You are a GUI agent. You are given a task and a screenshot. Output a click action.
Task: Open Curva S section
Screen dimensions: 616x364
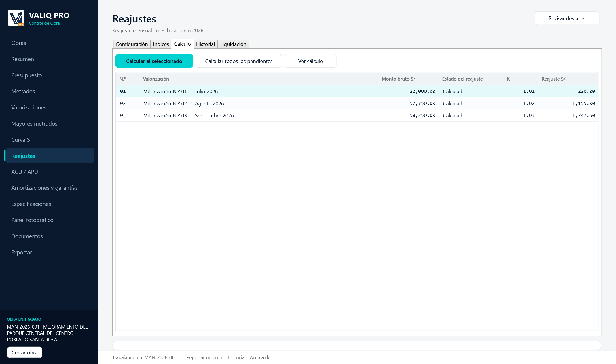point(20,140)
